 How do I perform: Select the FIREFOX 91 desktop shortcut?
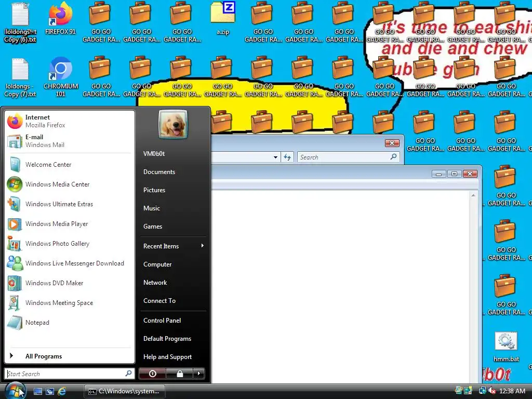[x=60, y=18]
